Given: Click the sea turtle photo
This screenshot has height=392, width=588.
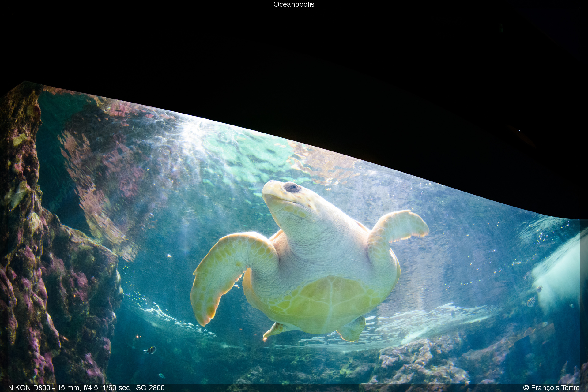Looking at the screenshot, I should point(294,196).
